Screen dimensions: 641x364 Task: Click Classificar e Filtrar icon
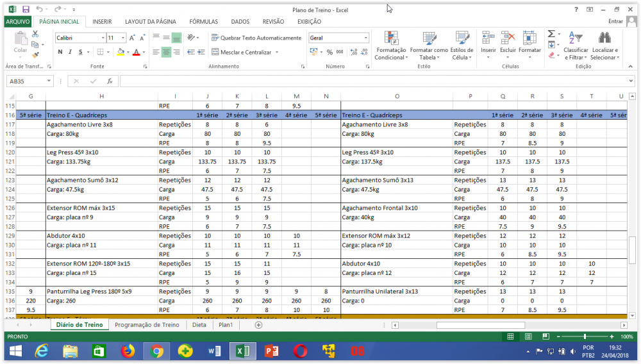point(576,45)
